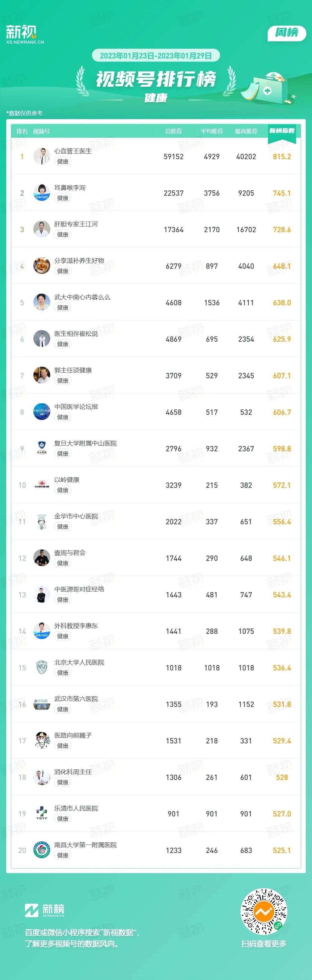The height and width of the screenshot is (980, 312).
Task: Open 分享滋补养生好物 food avatar
Action: click(x=42, y=266)
